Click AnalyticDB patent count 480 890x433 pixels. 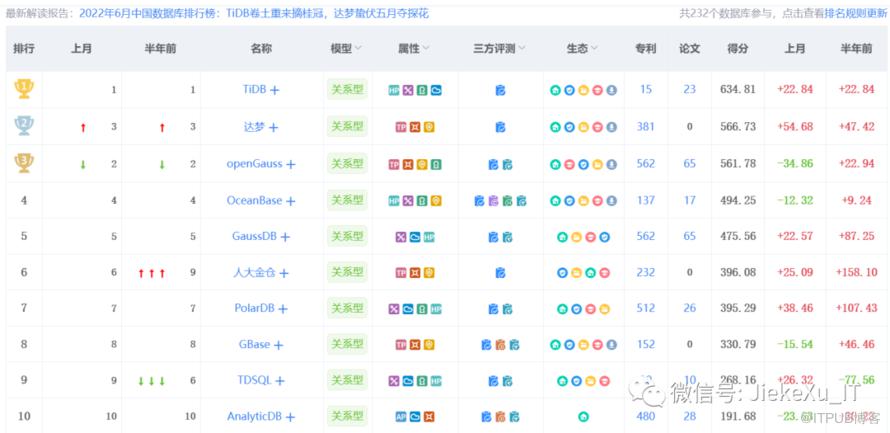pyautogui.click(x=645, y=416)
